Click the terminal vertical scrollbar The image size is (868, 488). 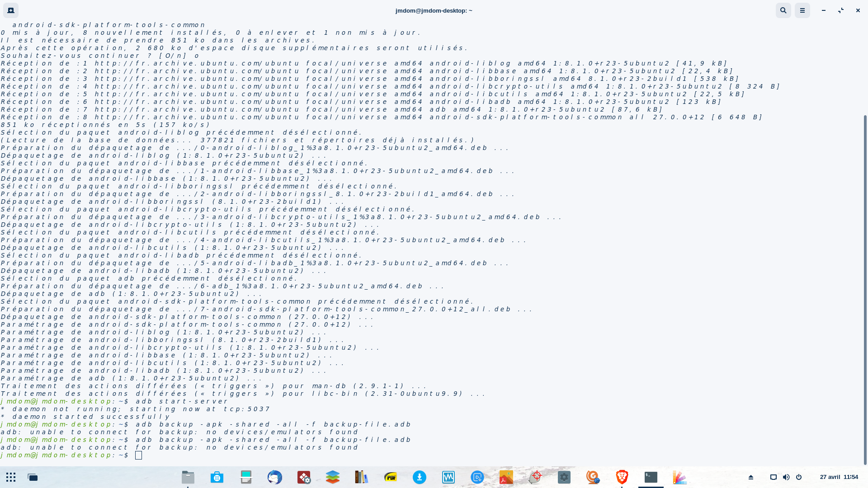(865, 289)
